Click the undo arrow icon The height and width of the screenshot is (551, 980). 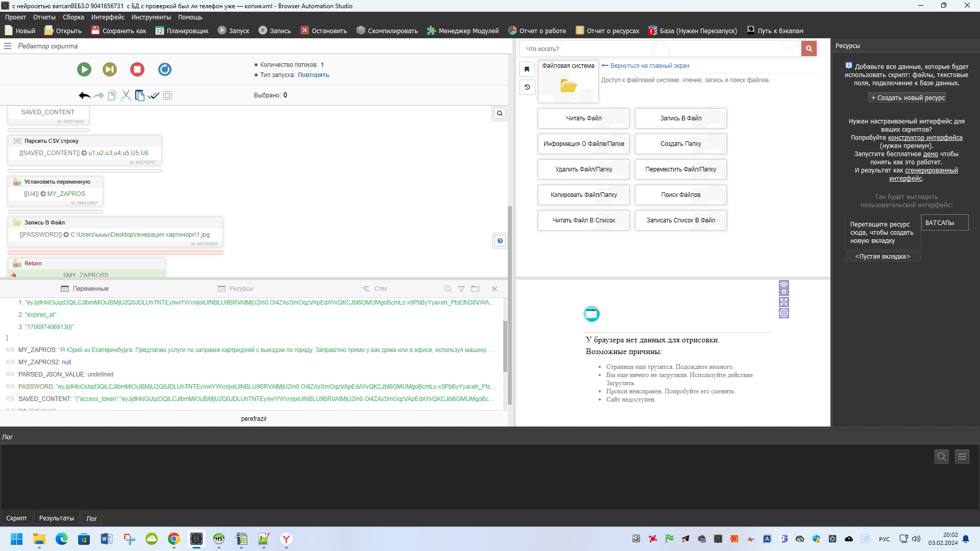pos(84,95)
